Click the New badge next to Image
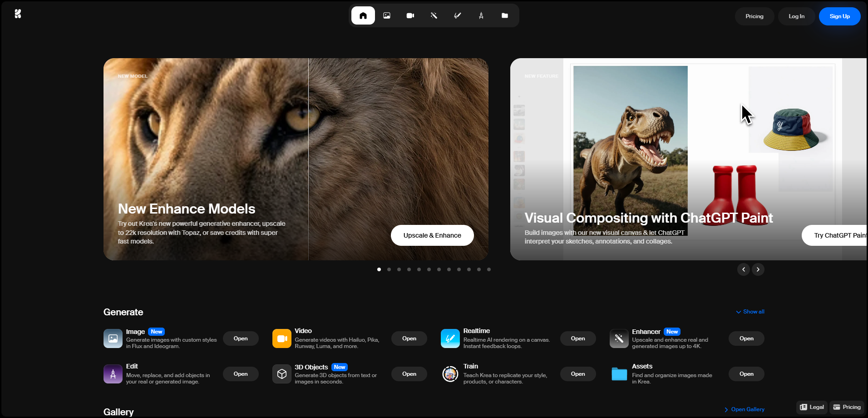This screenshot has width=868, height=418. tap(157, 332)
